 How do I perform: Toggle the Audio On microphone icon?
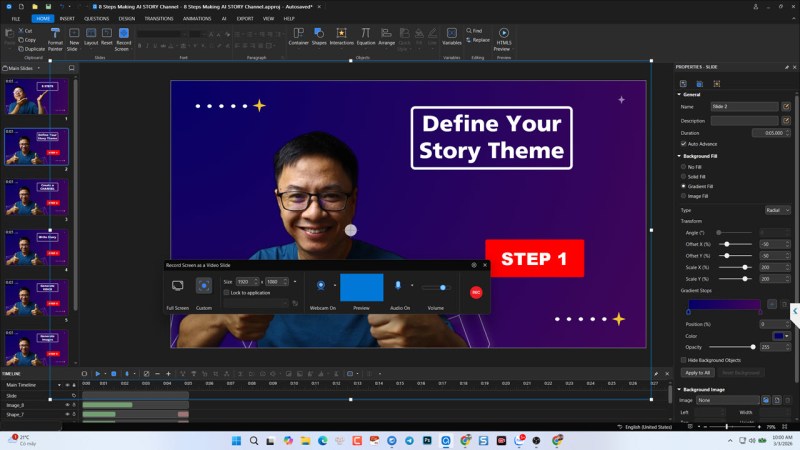point(398,286)
